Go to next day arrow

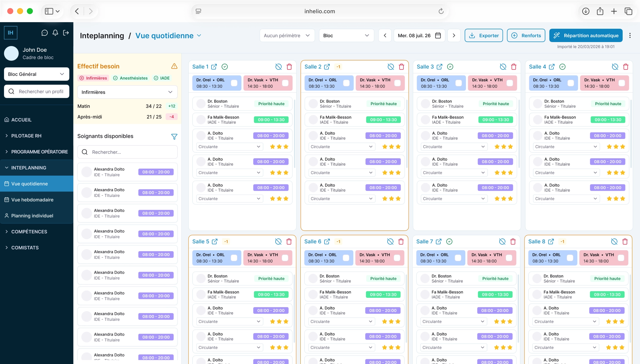(454, 36)
